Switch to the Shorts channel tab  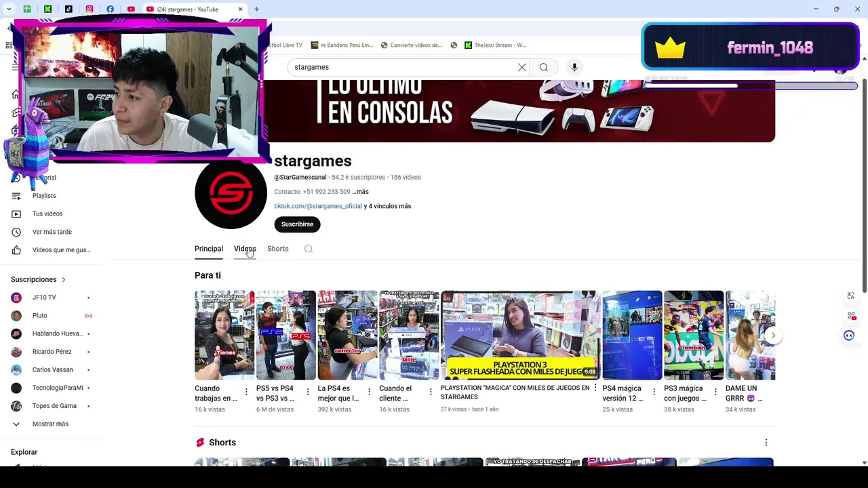click(x=278, y=249)
